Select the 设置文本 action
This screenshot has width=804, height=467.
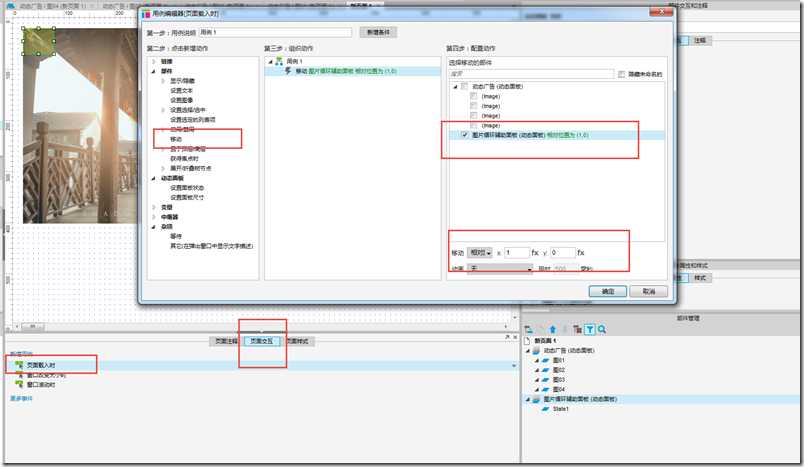[x=182, y=91]
